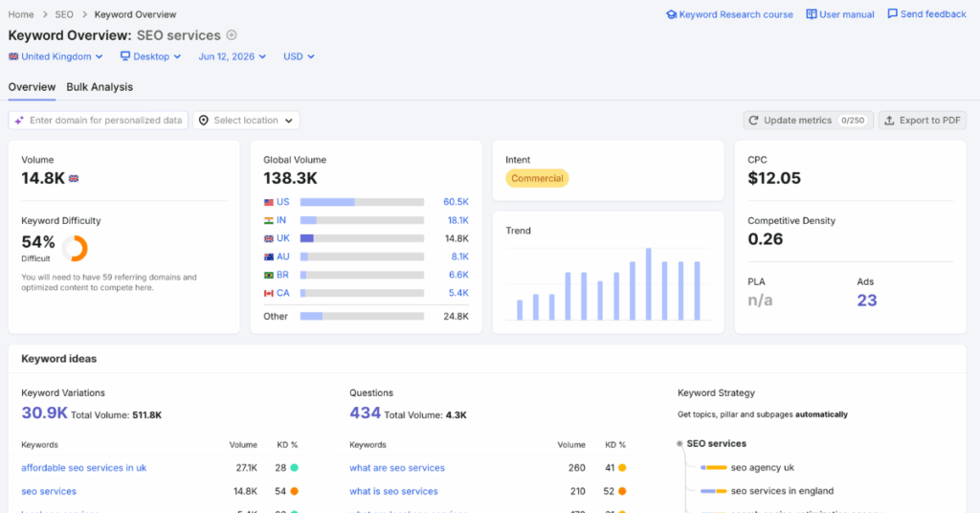980x513 pixels.
Task: Click the US volume progress bar
Action: pos(362,202)
